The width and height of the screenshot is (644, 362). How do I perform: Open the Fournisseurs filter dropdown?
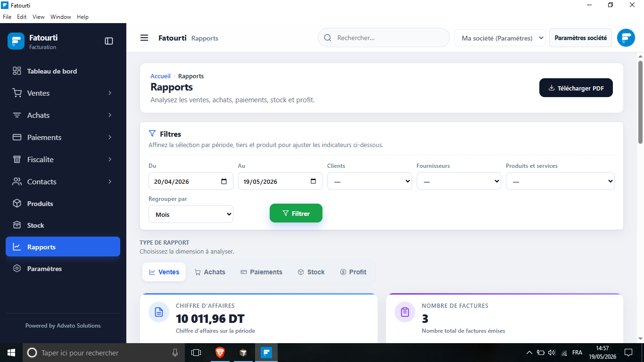click(x=459, y=181)
